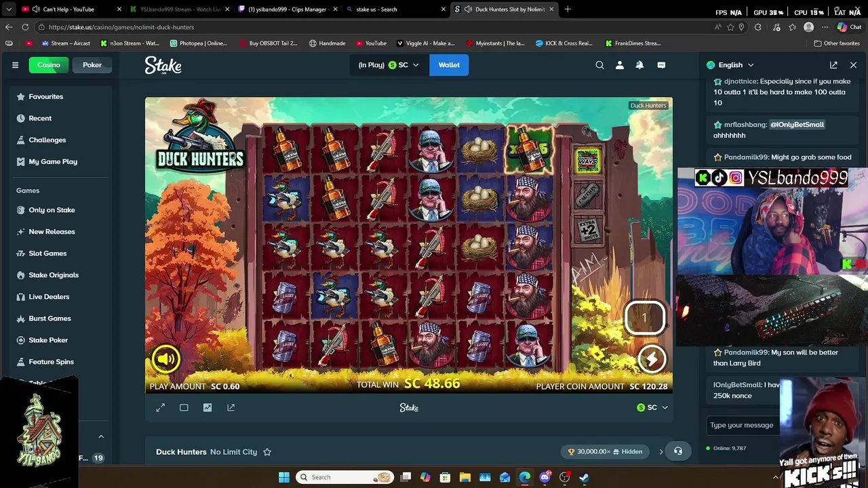The height and width of the screenshot is (488, 868).
Task: Enter fullscreen game mode
Action: (x=161, y=407)
